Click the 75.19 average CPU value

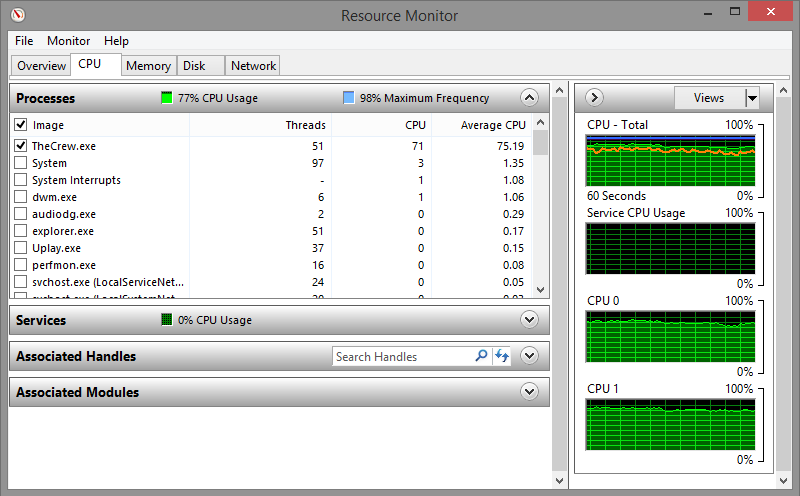coord(510,146)
